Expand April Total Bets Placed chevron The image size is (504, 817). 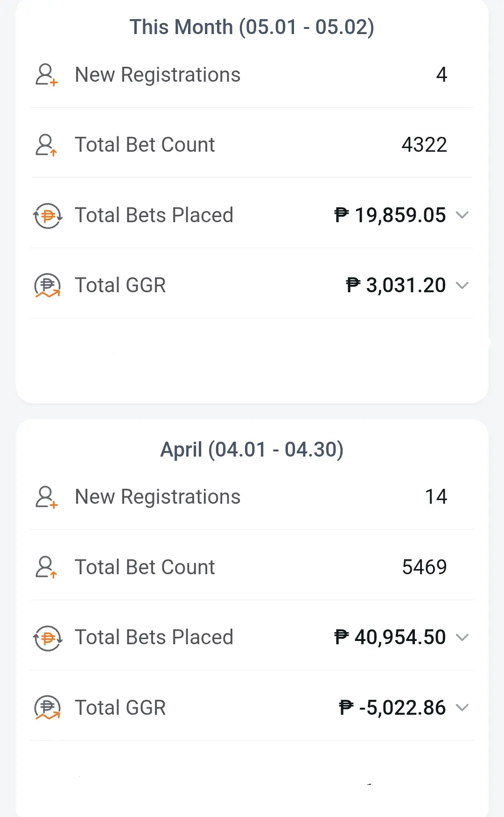462,637
